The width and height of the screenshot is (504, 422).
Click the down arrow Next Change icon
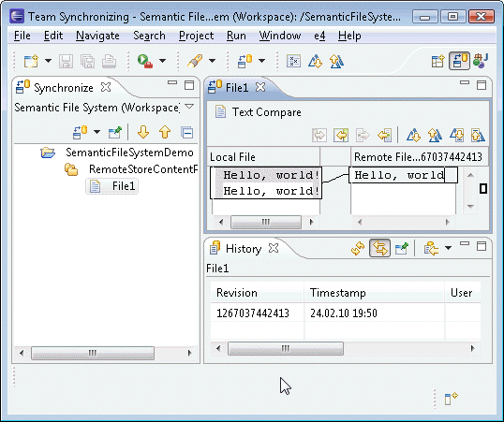click(x=143, y=132)
